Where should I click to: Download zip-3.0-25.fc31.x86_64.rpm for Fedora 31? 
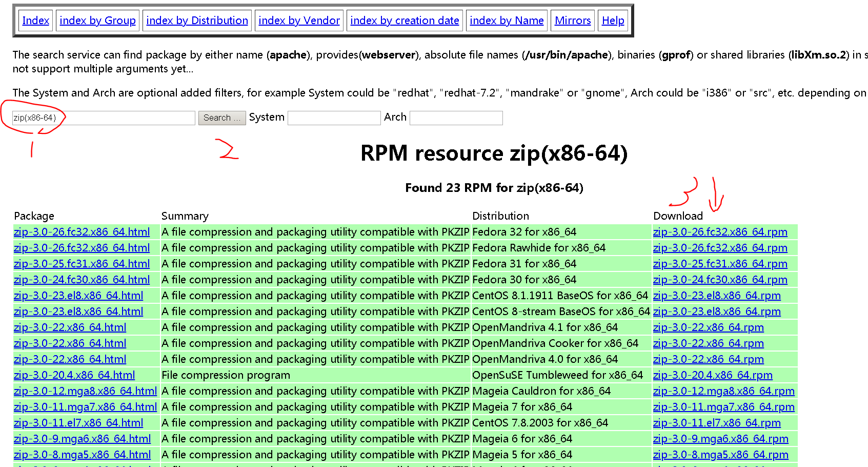(x=720, y=264)
